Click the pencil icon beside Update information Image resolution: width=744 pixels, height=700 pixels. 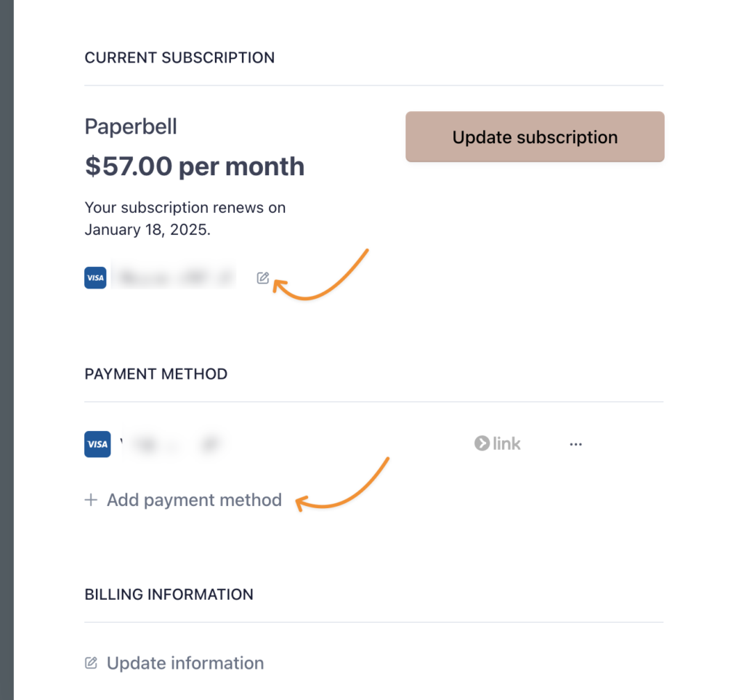tap(92, 663)
